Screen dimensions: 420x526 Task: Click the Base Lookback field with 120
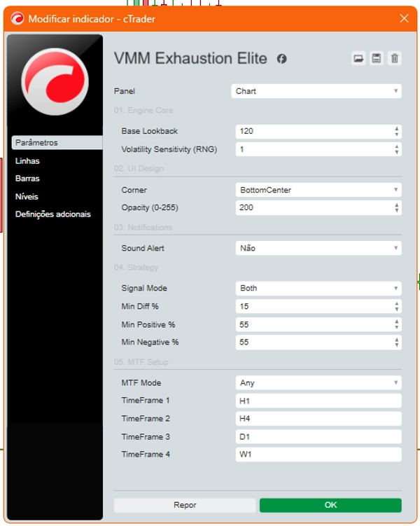point(318,132)
